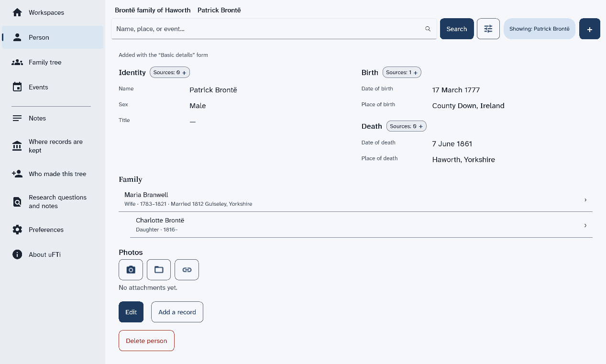Open the search filter sliders button
The height and width of the screenshot is (364, 606).
(488, 29)
